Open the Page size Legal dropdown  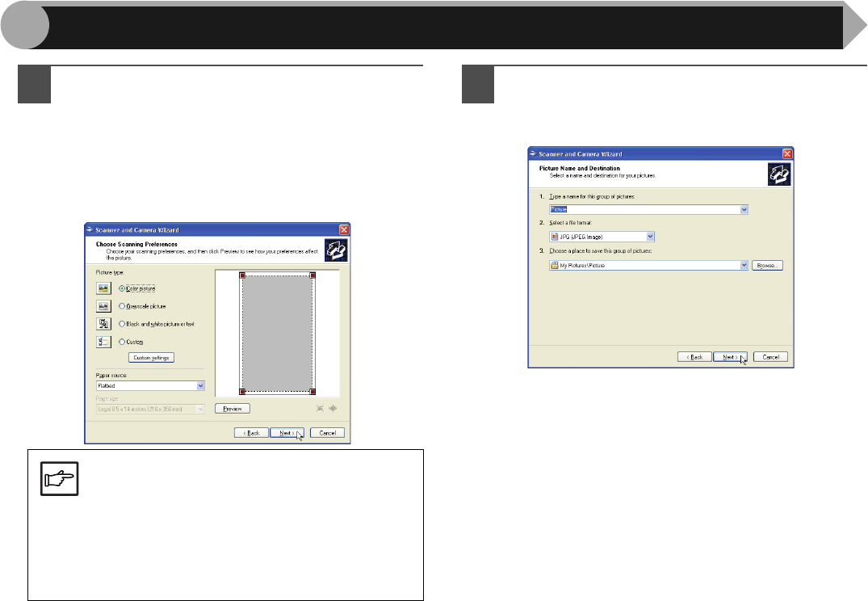(x=200, y=409)
